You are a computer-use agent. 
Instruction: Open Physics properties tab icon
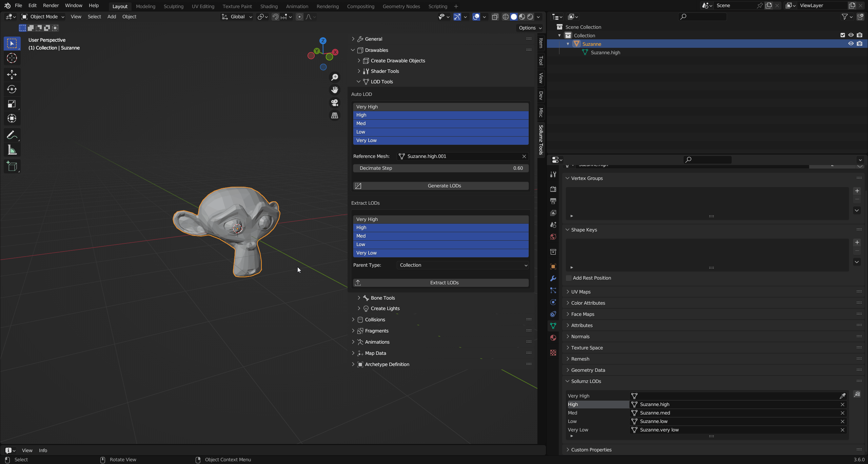click(x=553, y=302)
